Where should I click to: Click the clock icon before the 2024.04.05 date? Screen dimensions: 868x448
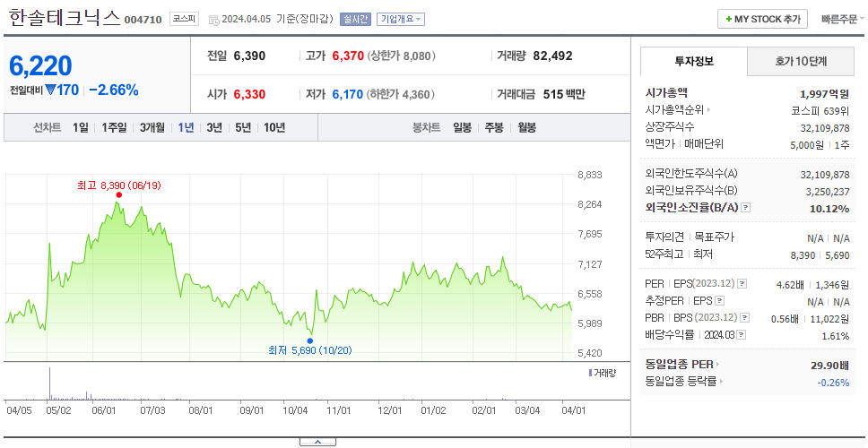pyautogui.click(x=213, y=20)
